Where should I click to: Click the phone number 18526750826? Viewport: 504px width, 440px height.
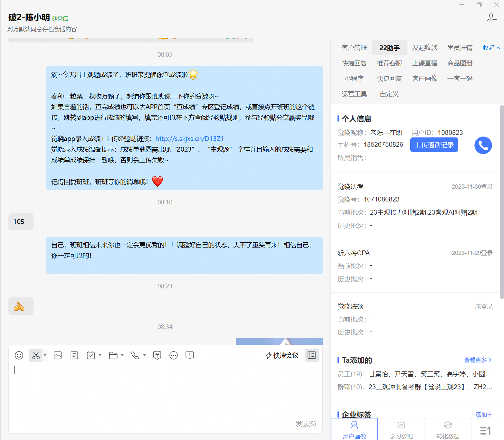(x=383, y=145)
